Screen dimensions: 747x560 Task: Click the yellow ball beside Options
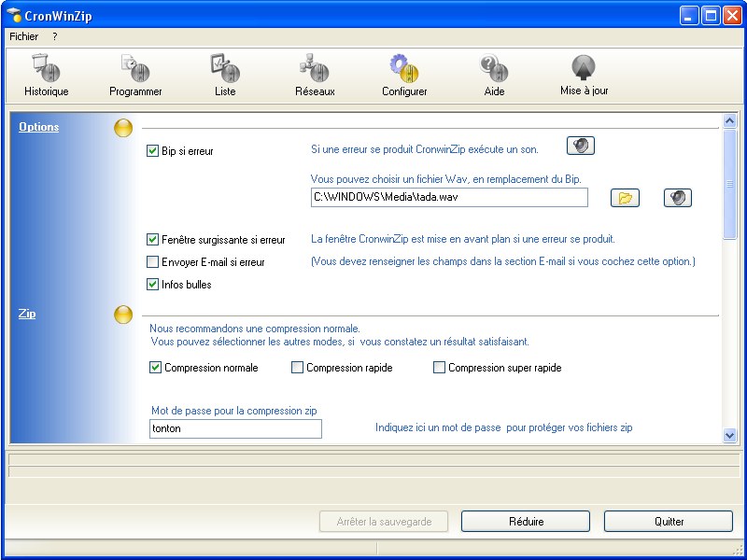[x=123, y=128]
